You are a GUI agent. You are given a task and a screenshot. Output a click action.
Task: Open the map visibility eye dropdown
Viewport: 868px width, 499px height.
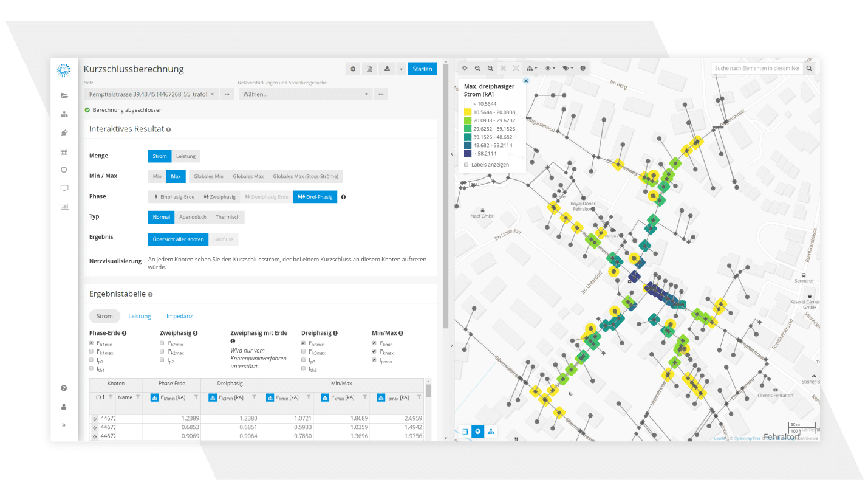550,69
